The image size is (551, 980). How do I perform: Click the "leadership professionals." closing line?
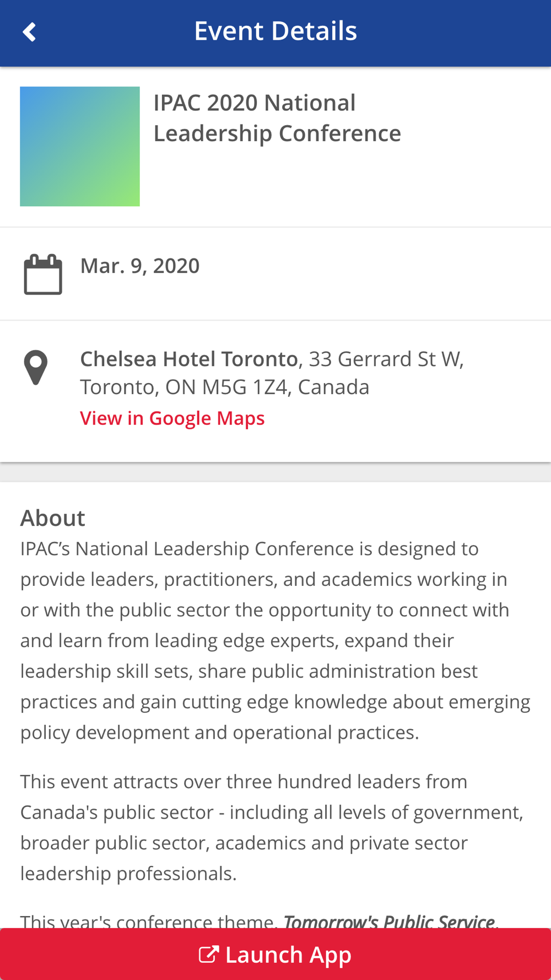(x=128, y=873)
